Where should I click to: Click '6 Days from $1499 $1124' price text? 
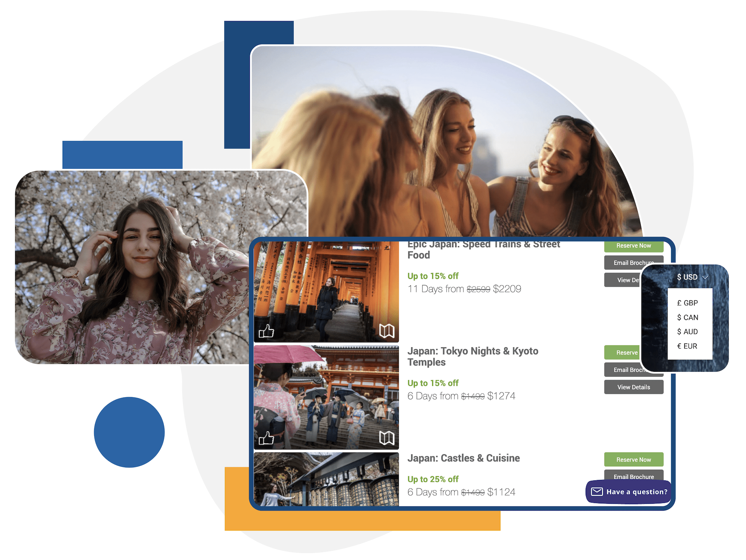coord(461,492)
